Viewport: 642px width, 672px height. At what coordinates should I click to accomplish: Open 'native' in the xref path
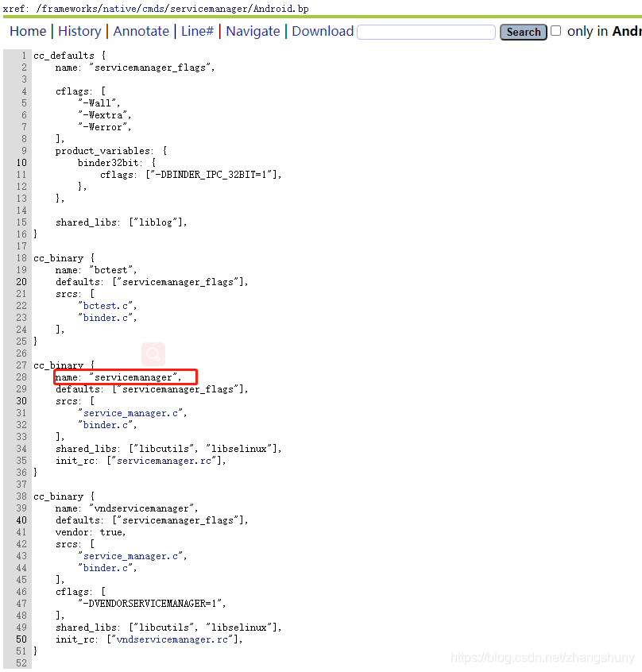point(119,9)
